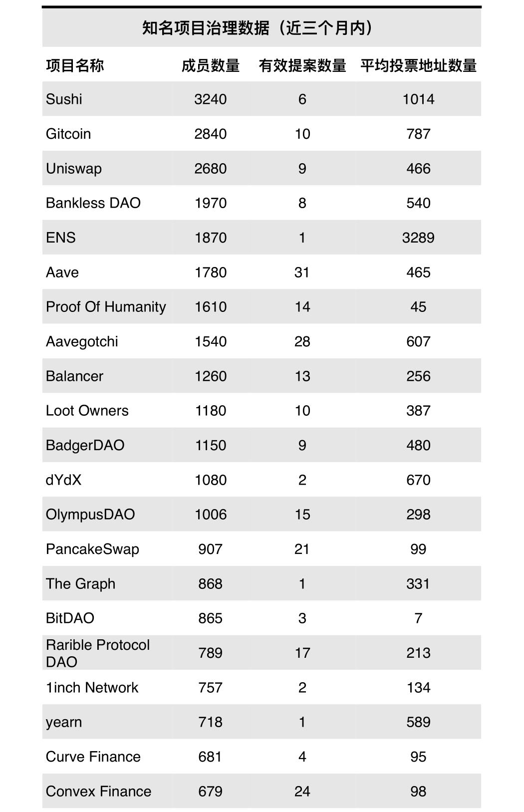Image resolution: width=524 pixels, height=812 pixels.
Task: Select the Proof Of Humanity name cell
Action: tap(106, 307)
